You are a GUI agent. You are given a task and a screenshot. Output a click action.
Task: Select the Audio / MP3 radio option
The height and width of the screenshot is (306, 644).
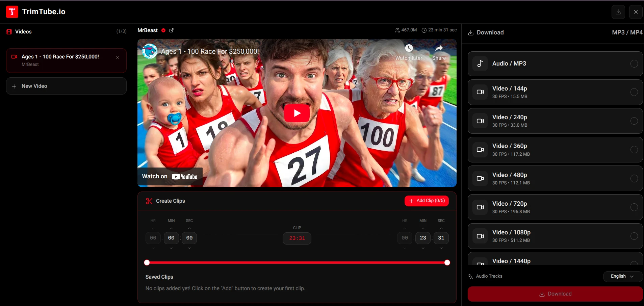634,63
